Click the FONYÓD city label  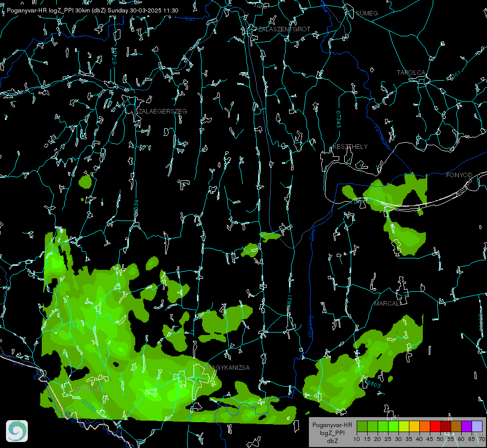point(459,175)
